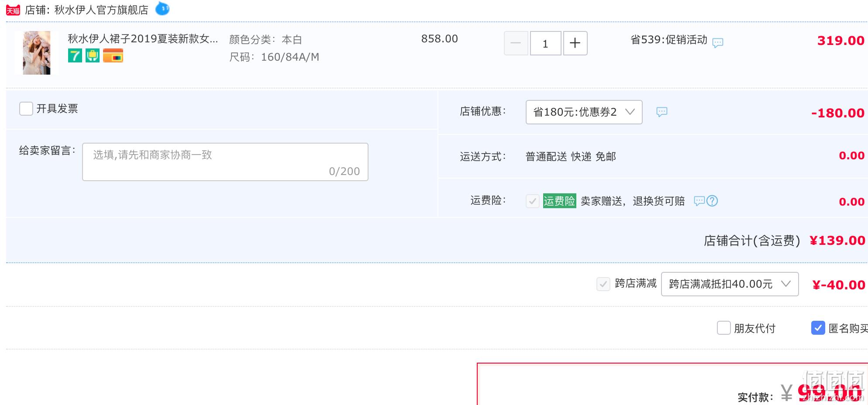Click the 实付款 label
The width and height of the screenshot is (868, 405).
[756, 397]
